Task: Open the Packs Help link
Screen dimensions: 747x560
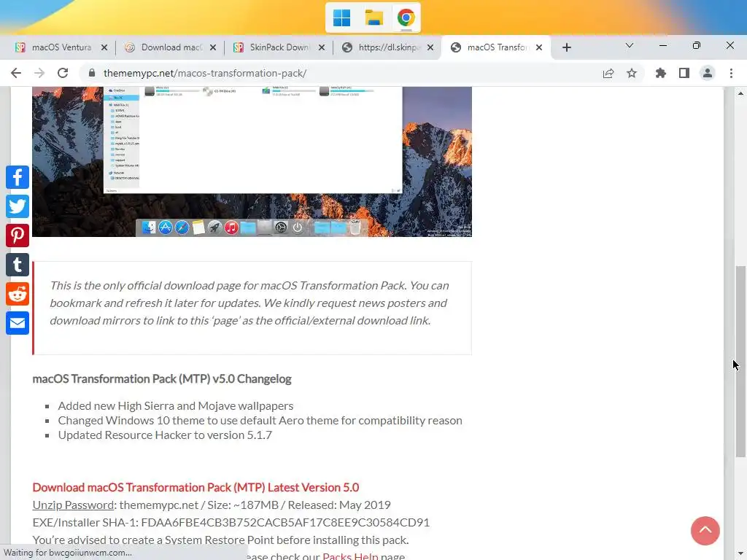Action: 350,556
